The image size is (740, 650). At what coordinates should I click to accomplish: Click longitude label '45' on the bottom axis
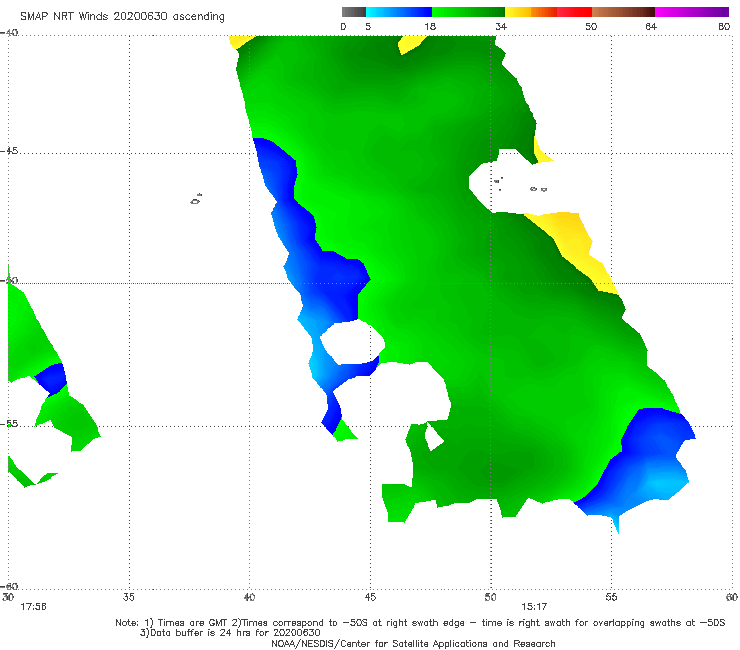[370, 597]
